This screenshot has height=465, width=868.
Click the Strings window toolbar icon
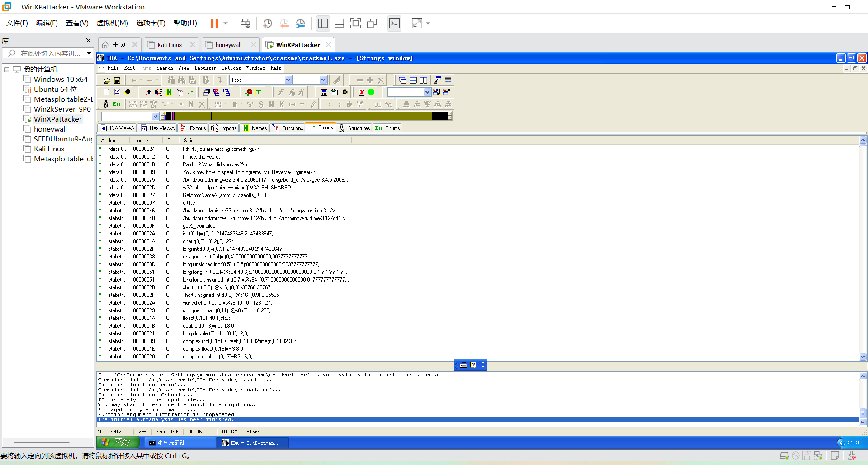click(x=190, y=92)
